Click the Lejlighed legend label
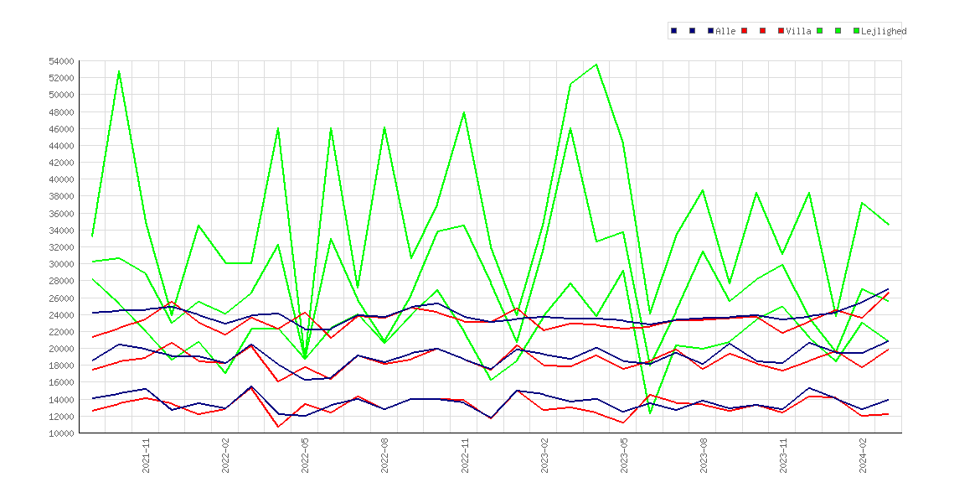This screenshot has width=980, height=503. (x=884, y=31)
